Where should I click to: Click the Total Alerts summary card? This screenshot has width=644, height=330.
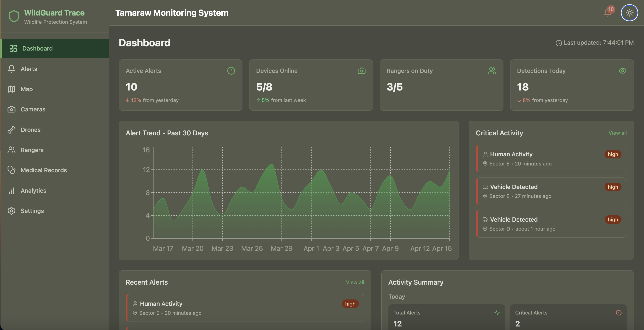(x=446, y=318)
